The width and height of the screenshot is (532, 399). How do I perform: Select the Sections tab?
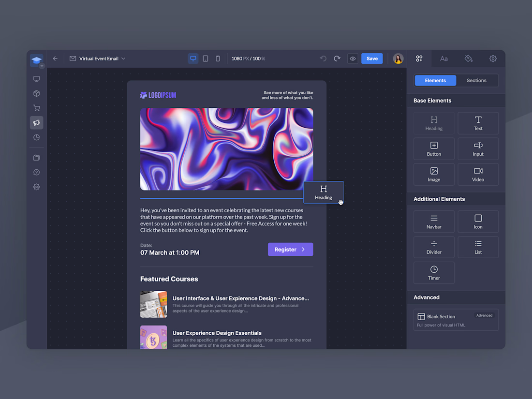476,80
